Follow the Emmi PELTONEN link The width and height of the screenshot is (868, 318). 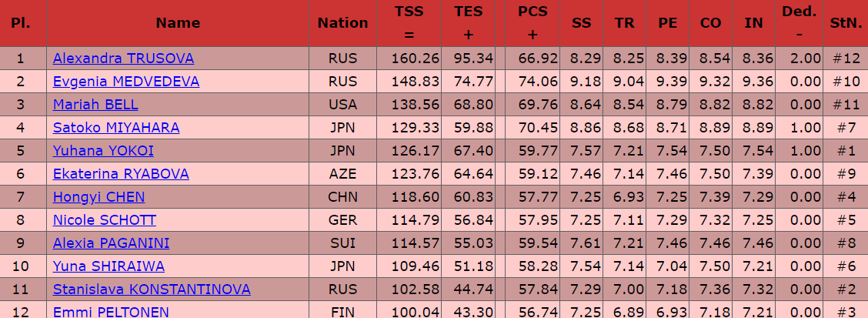pos(111,312)
